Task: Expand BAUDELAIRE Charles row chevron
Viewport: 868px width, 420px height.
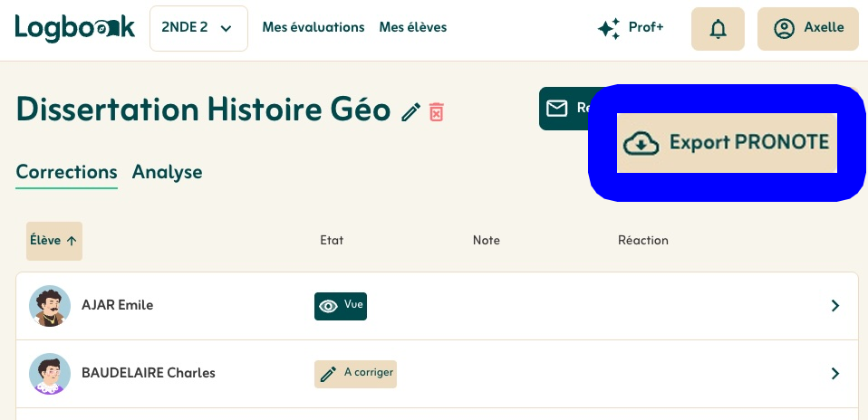Action: [835, 374]
